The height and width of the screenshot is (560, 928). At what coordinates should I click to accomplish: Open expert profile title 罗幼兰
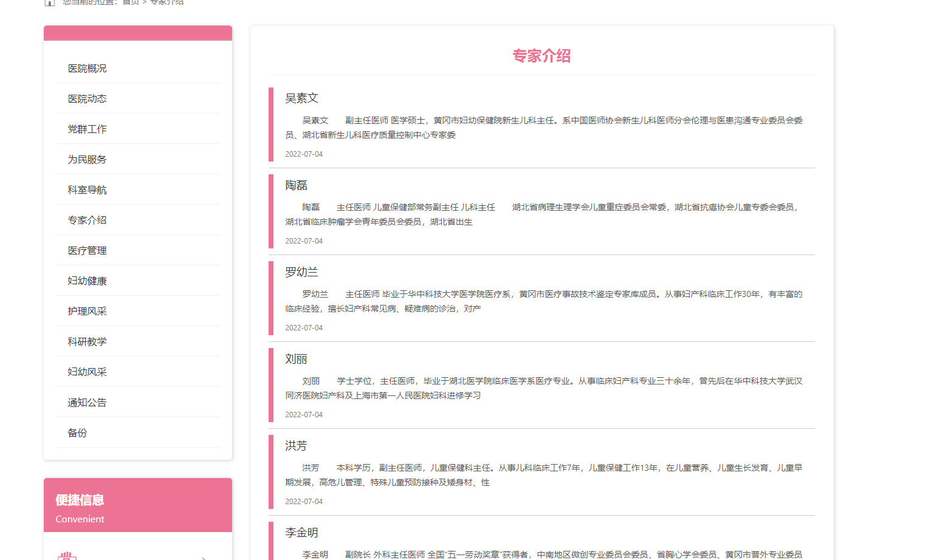pyautogui.click(x=301, y=272)
